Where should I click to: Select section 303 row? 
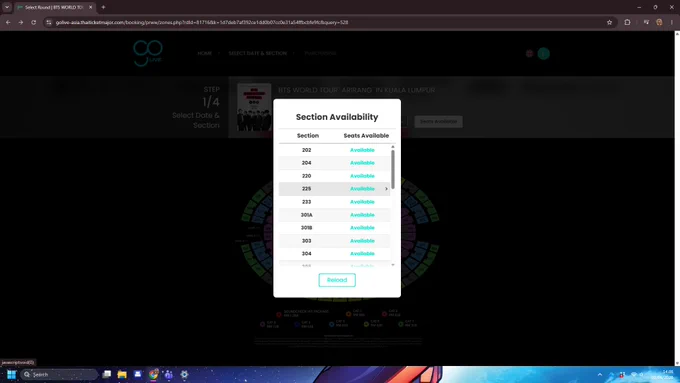(x=334, y=241)
